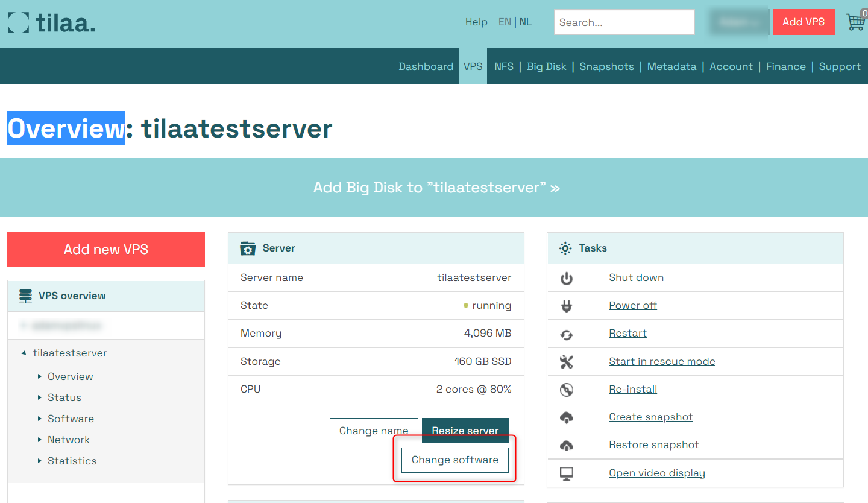
Task: Click the 2 cores @ 80% value
Action: pos(474,389)
